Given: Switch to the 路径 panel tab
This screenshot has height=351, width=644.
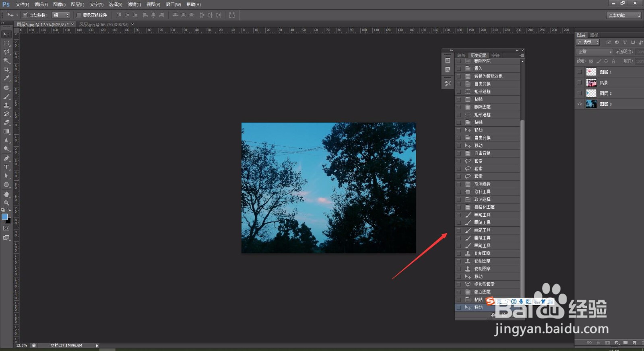Looking at the screenshot, I should click(x=594, y=35).
